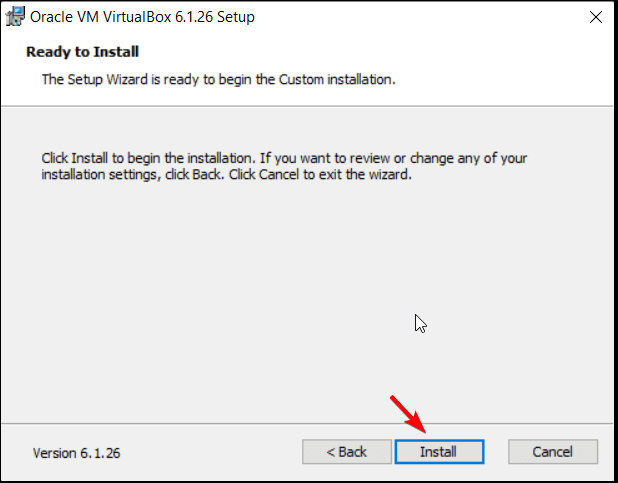Click the gap between Install and Cancel buttons
This screenshot has height=483, width=618.
pos(496,452)
